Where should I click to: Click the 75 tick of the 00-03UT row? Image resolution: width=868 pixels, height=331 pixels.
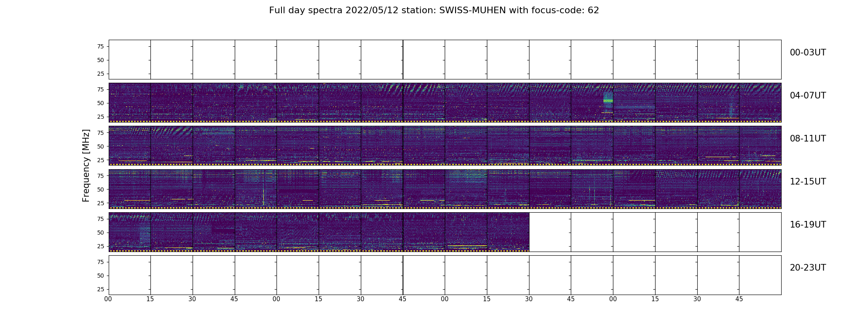point(100,46)
